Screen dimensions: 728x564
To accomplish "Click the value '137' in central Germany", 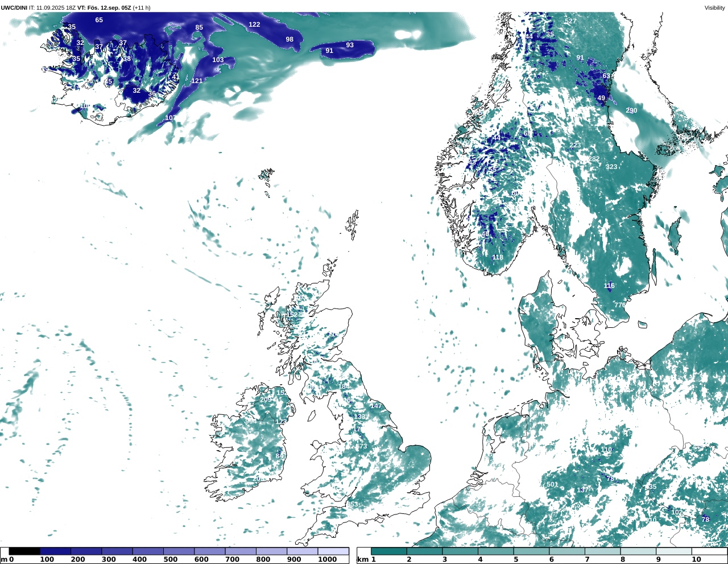I will 582,490.
